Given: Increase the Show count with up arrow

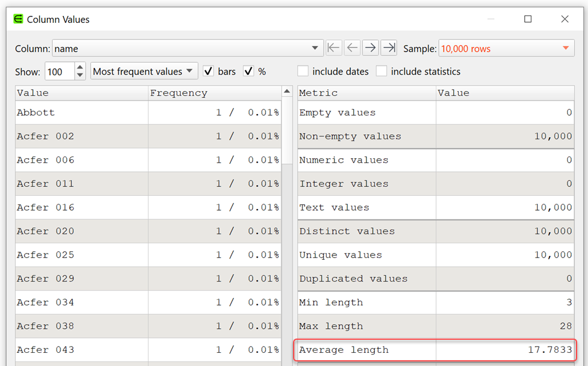Looking at the screenshot, I should coord(80,67).
